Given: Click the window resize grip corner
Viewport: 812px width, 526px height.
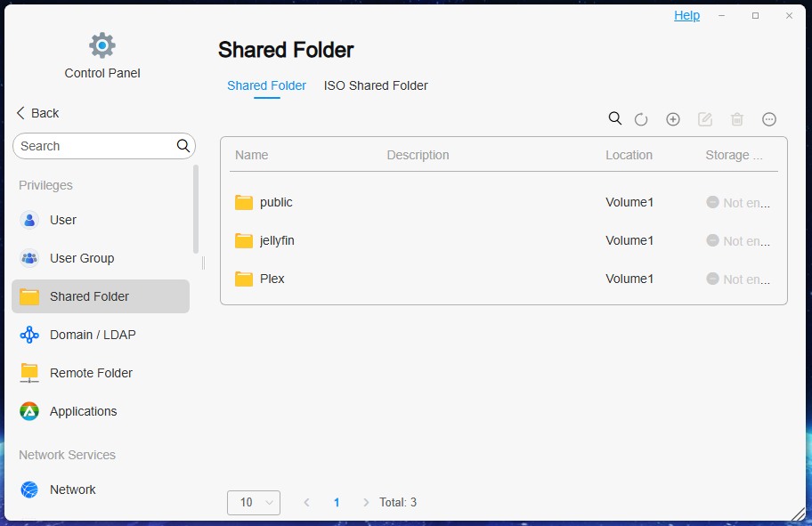Looking at the screenshot, I should (799, 514).
